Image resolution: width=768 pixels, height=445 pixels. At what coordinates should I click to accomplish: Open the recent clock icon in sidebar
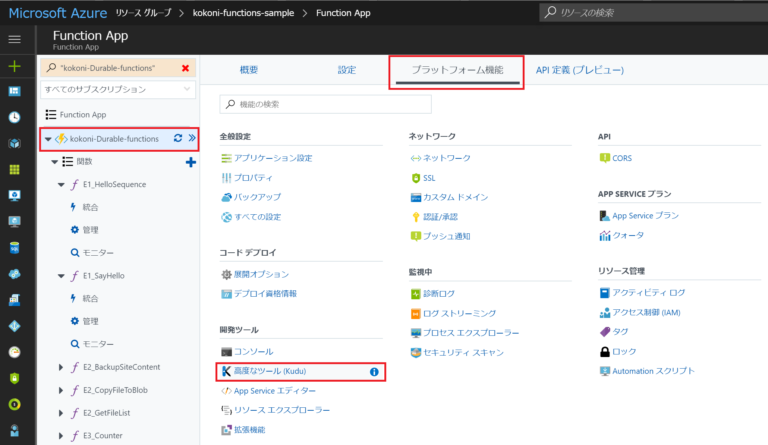click(15, 117)
